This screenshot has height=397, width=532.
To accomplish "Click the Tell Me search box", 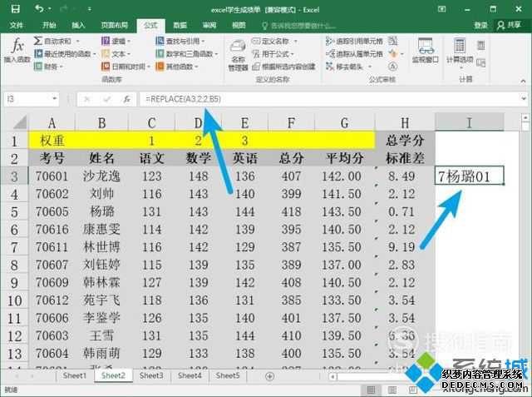I will click(x=298, y=26).
